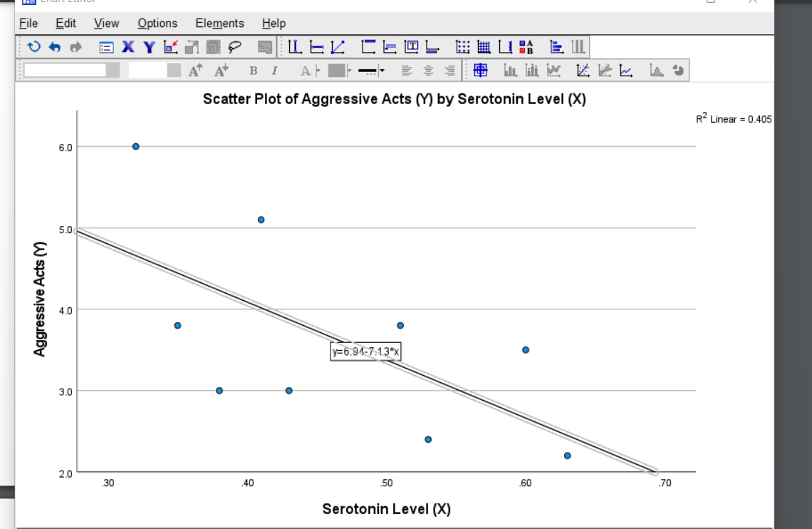Open the fill color dropdown arrow

[x=349, y=71]
